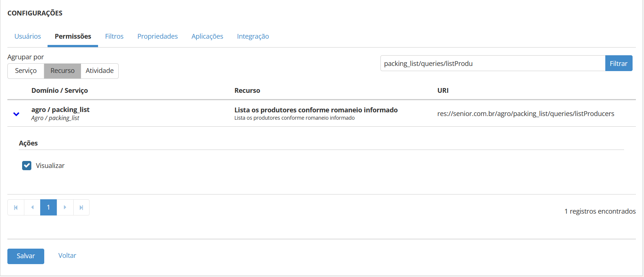Go to previous page of results
This screenshot has height=277, width=644.
[32, 207]
